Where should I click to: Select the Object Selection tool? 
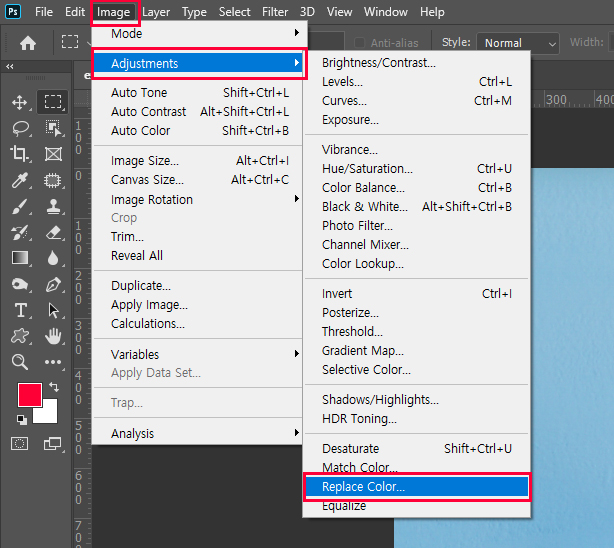[x=53, y=128]
